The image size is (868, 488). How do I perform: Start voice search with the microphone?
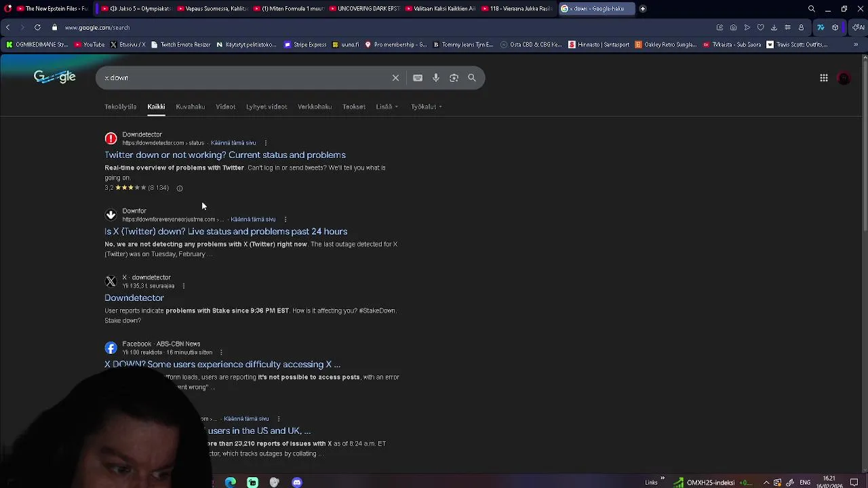pos(436,78)
